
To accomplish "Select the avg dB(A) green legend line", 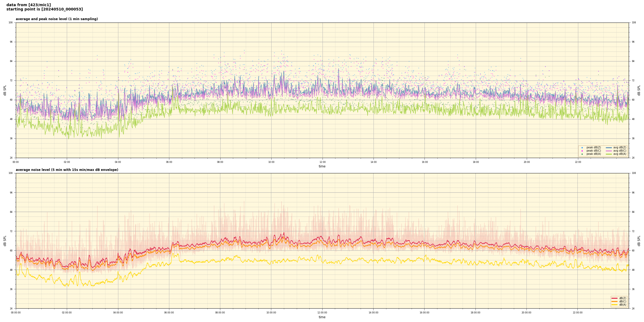I will pyautogui.click(x=609, y=154).
